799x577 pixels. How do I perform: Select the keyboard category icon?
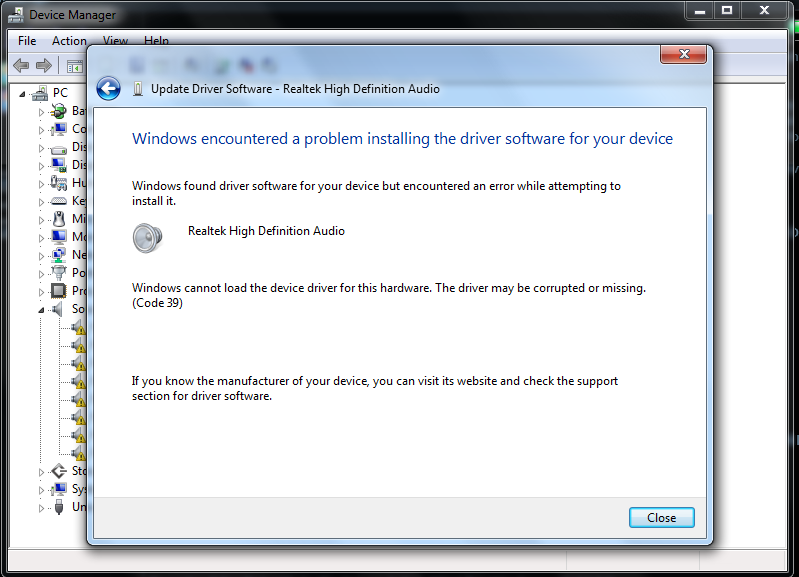coord(59,201)
